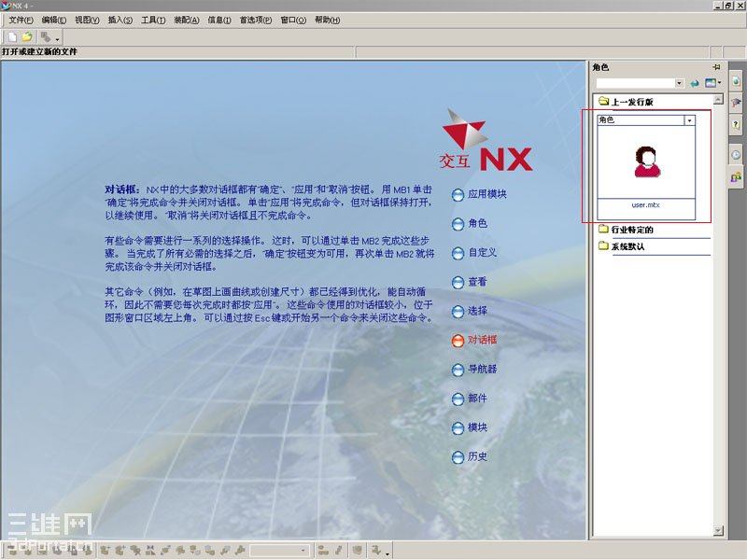Open the Internet Explorer resource tab
This screenshot has width=747, height=560.
pyautogui.click(x=736, y=82)
